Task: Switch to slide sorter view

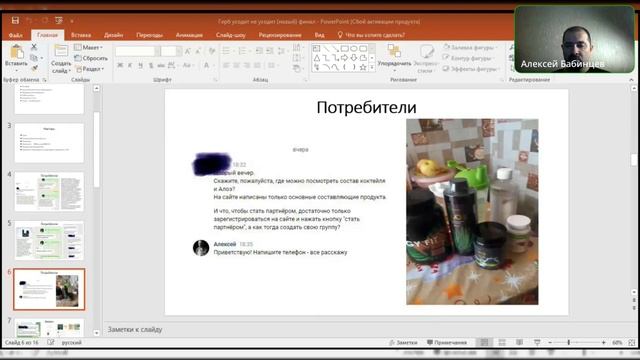Action: 502,342
